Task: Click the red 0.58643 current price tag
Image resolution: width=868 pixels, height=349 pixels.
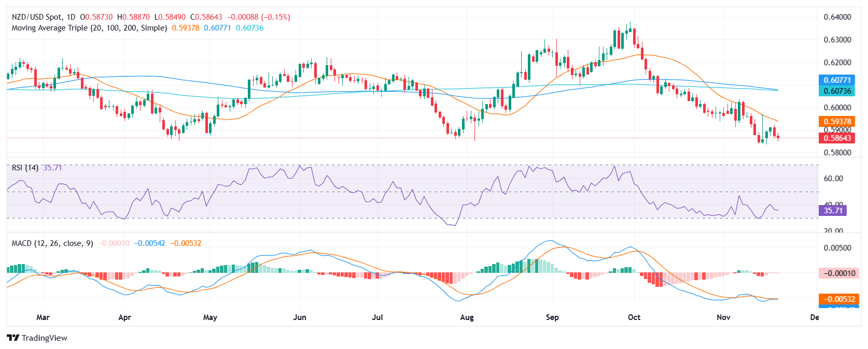Action: (837, 138)
